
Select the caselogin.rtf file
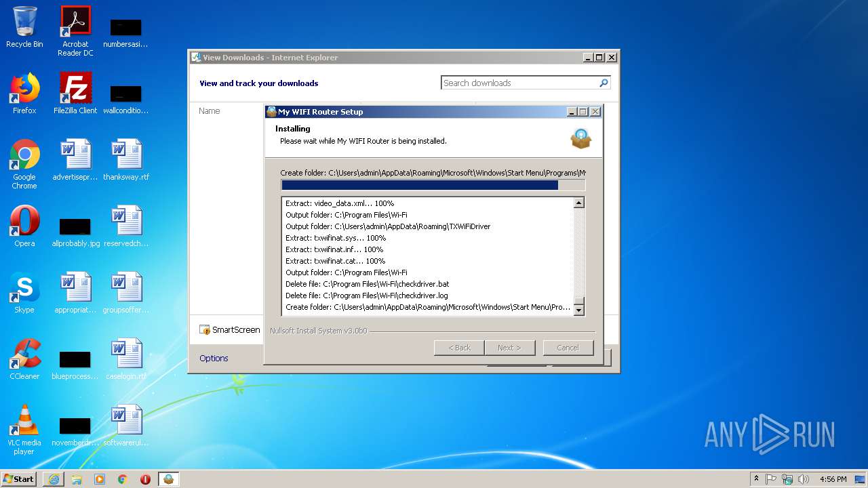(x=126, y=359)
